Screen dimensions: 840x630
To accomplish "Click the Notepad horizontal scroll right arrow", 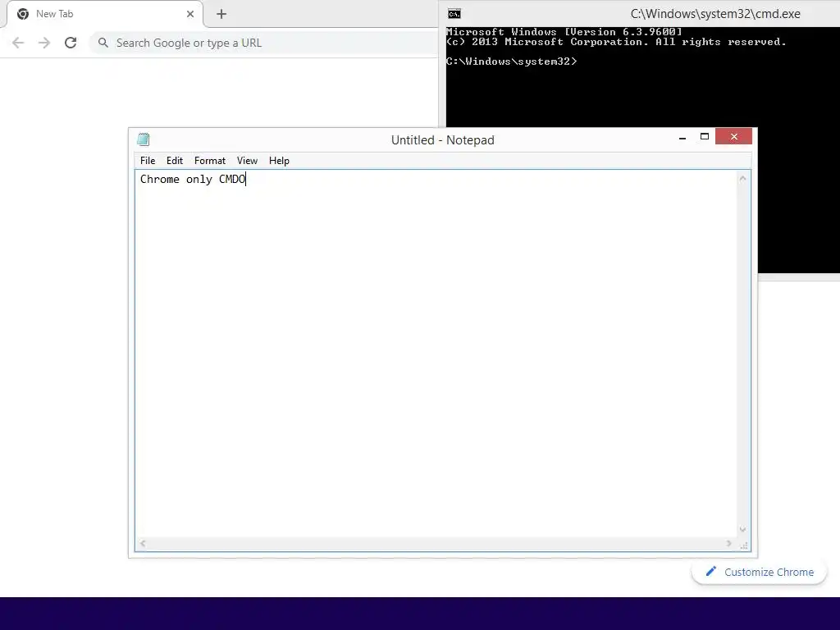I will (728, 543).
